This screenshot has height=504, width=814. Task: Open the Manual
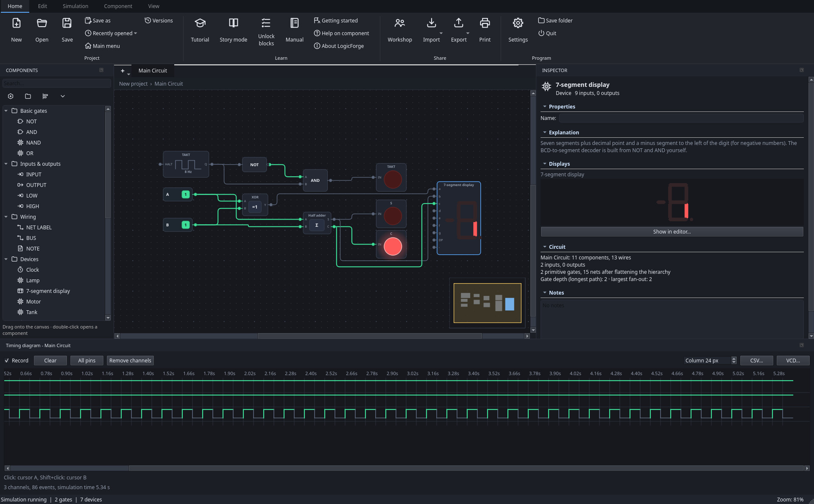[294, 29]
